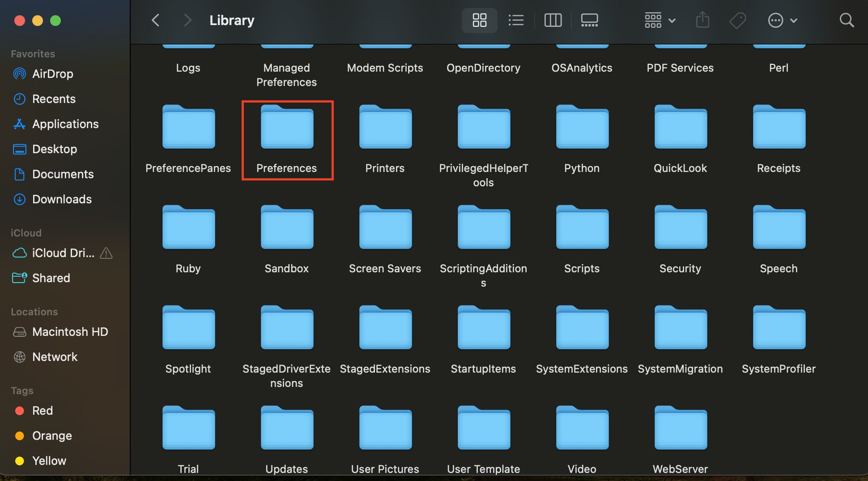The height and width of the screenshot is (481, 868).
Task: Select the Yellow tag
Action: [48, 461]
